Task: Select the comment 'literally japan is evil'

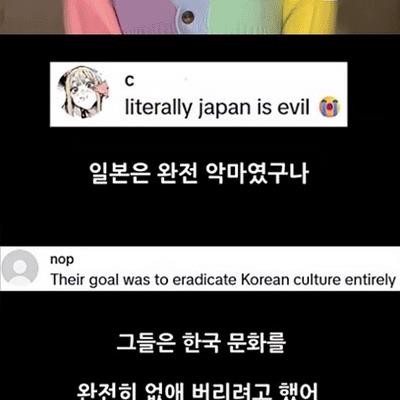Action: tap(217, 107)
